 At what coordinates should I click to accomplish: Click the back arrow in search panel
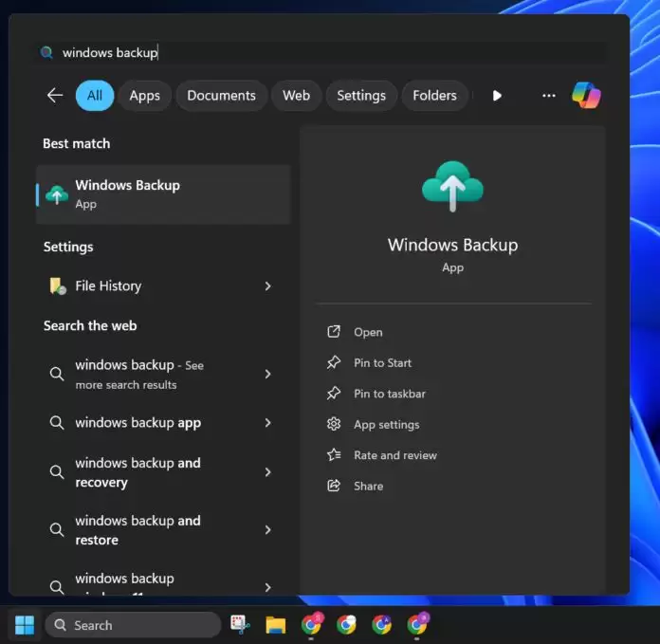pos(55,96)
